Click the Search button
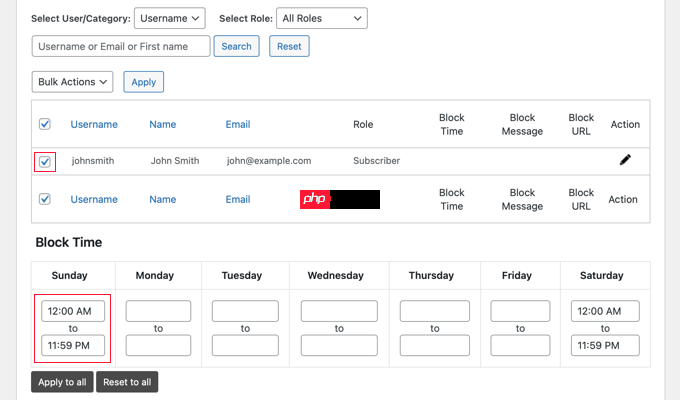The height and width of the screenshot is (400, 680). click(x=236, y=46)
